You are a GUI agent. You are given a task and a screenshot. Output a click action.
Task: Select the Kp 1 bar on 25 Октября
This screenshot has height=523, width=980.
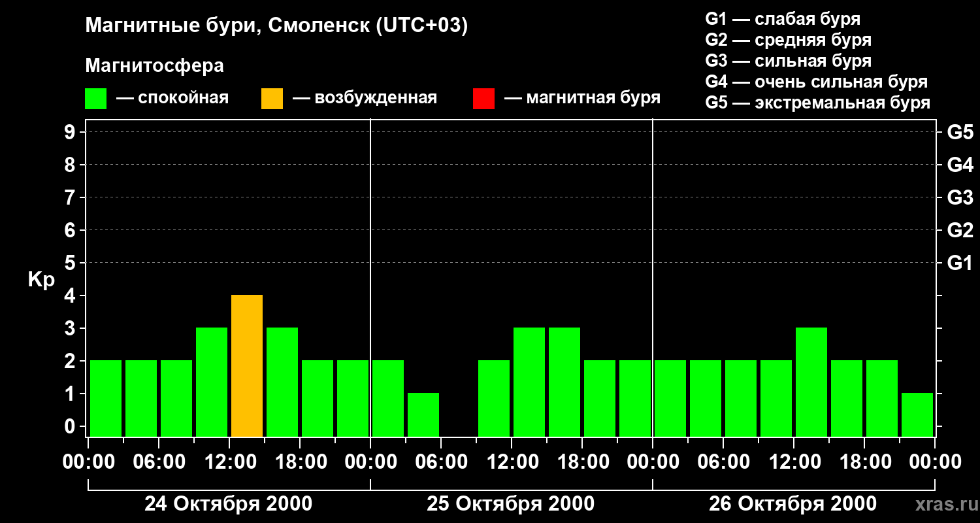tap(423, 415)
